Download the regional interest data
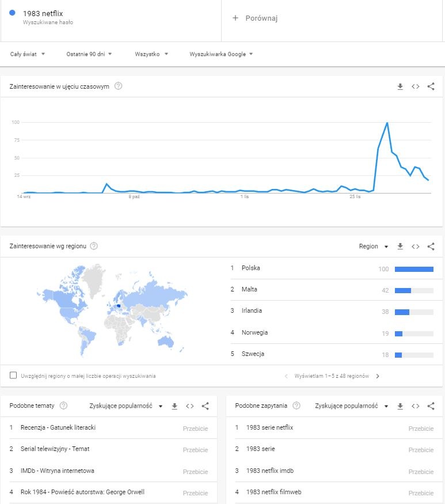The width and height of the screenshot is (445, 504). tap(400, 246)
